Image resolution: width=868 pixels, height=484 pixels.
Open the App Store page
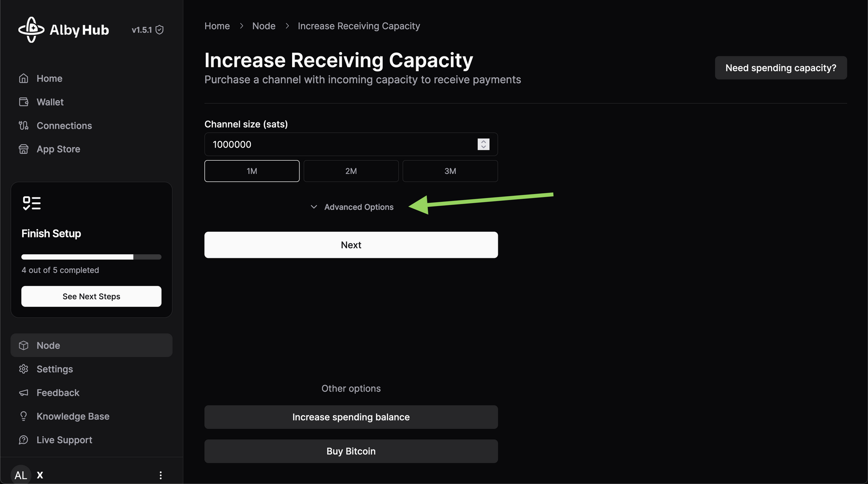(x=58, y=149)
